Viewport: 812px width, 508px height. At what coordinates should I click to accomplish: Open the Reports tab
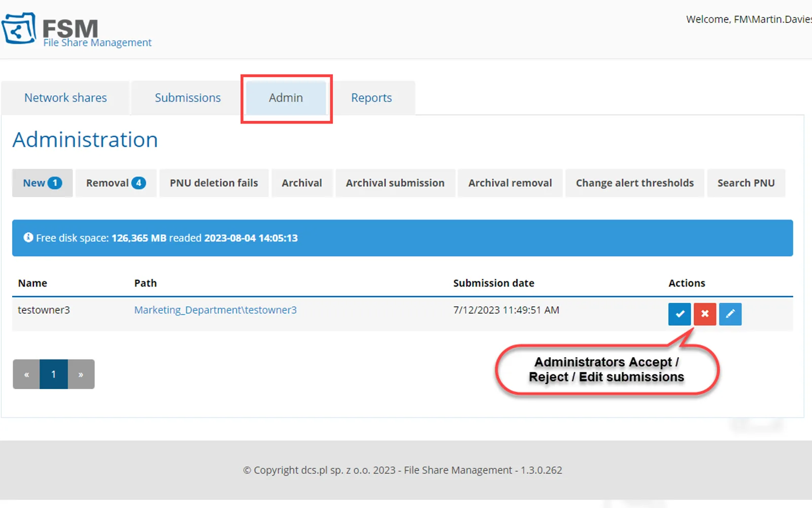point(371,98)
